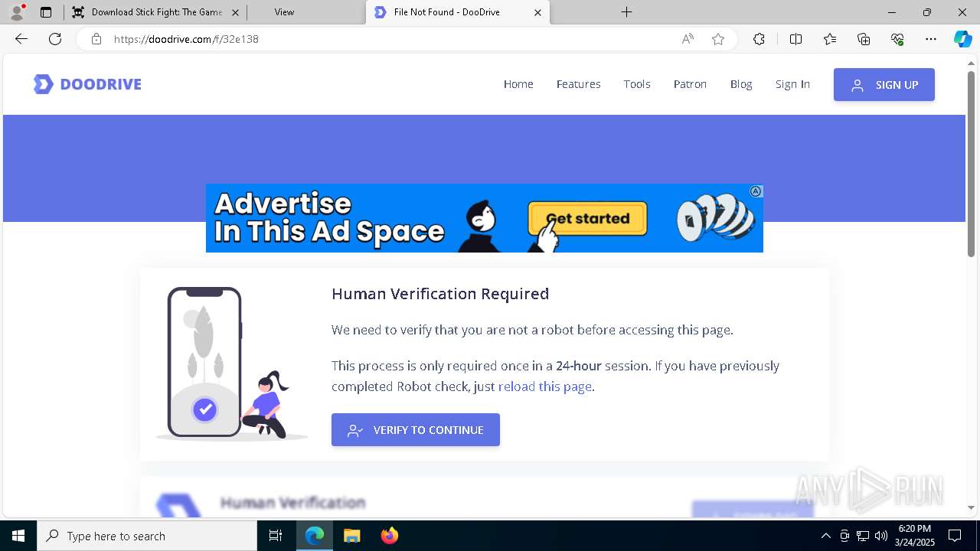Open the profile avatar icon

16,12
